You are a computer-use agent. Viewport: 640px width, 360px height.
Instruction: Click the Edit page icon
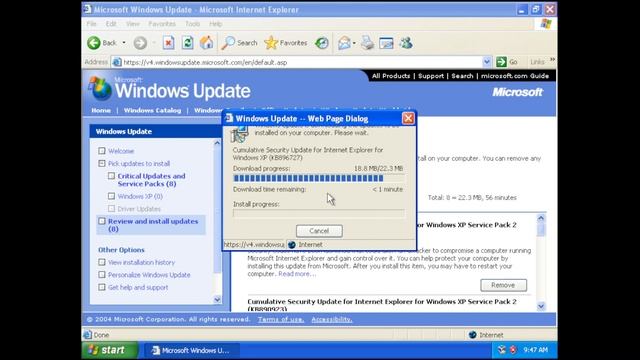(x=386, y=43)
